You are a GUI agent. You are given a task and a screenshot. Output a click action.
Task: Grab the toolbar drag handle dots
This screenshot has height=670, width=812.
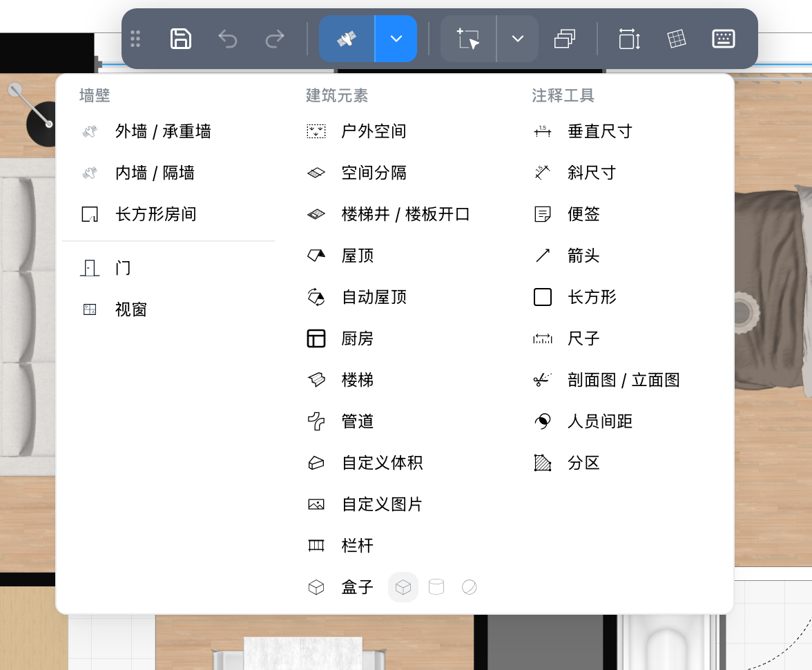[x=135, y=39]
